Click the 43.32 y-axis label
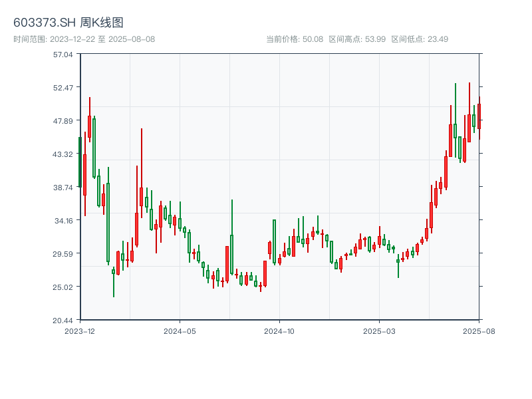This screenshot has height=399, width=532. (x=63, y=154)
